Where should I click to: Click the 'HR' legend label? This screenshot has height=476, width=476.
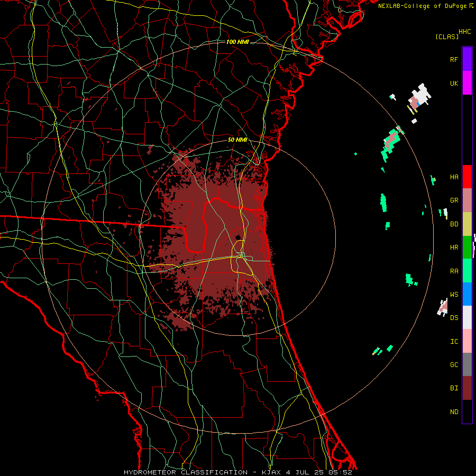click(454, 248)
